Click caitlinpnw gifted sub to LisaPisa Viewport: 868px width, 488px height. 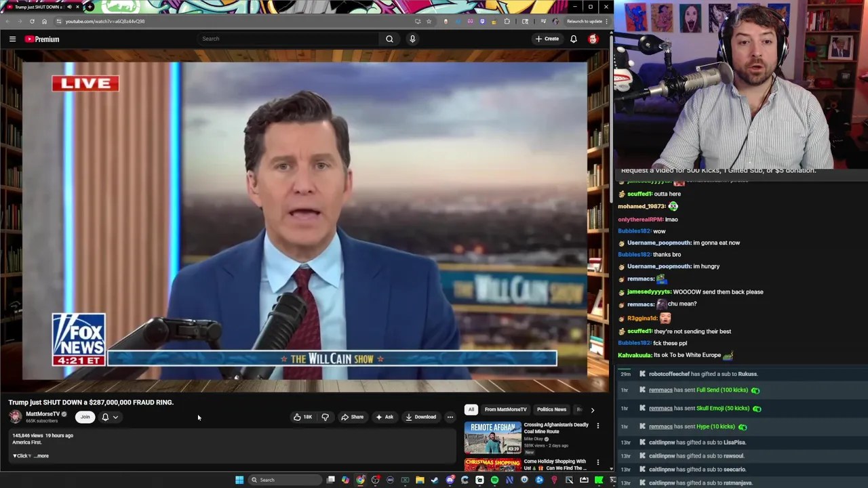pyautogui.click(x=743, y=442)
